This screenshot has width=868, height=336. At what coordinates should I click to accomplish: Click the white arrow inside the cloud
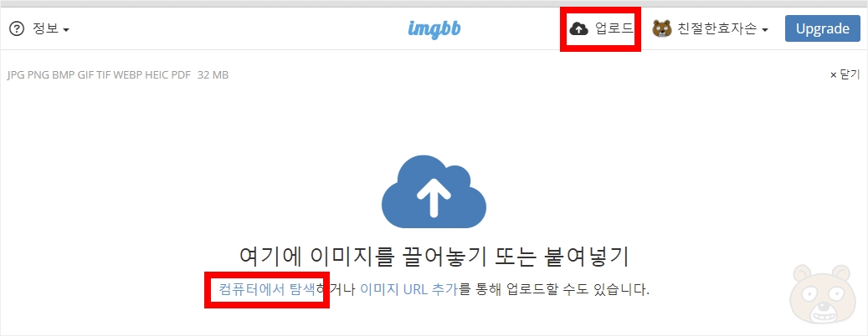[434, 196]
